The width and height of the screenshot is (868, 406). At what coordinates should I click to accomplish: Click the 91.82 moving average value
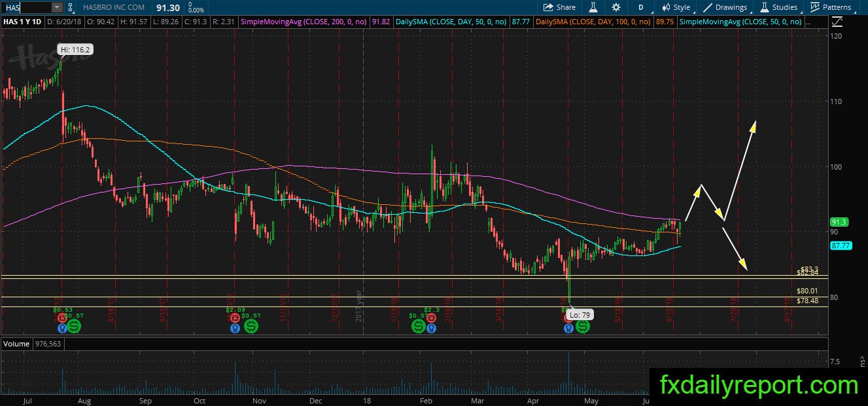coord(380,22)
